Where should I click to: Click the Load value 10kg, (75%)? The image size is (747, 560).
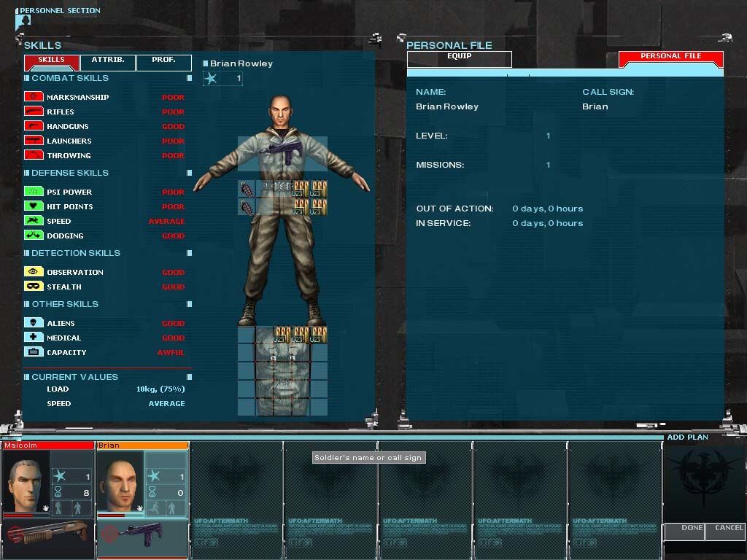[160, 389]
